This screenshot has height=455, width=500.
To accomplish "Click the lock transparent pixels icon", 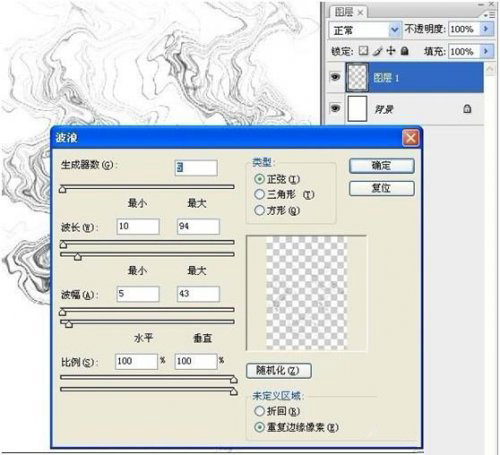I will pos(363,51).
